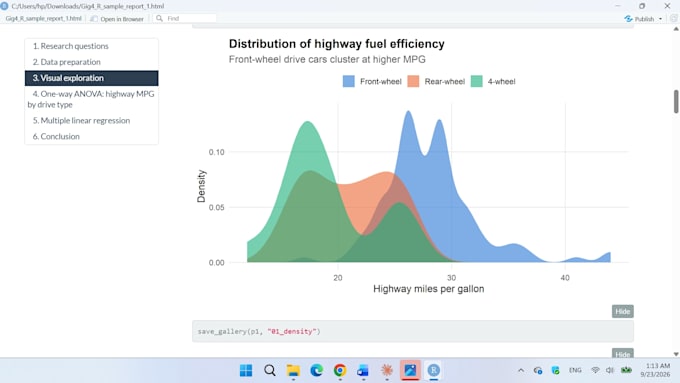The image size is (680, 383).
Task: Click the ENG language indicator
Action: 575,370
